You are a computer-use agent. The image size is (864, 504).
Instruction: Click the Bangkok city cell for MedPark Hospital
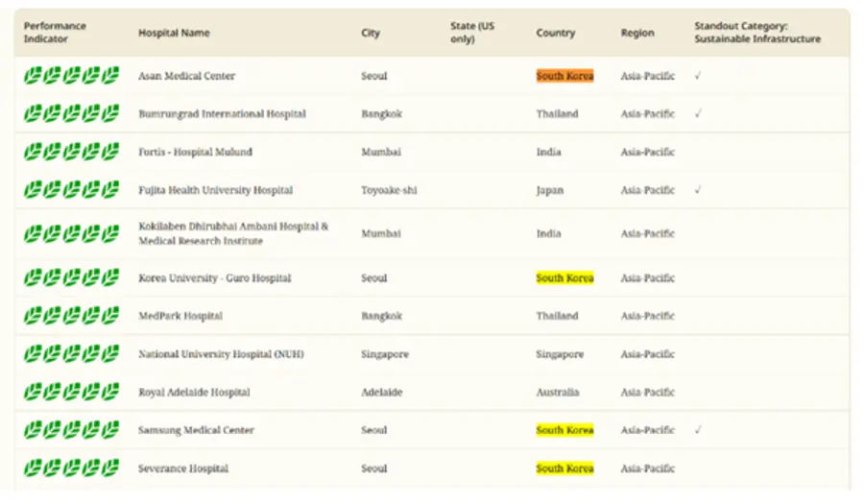(x=381, y=316)
